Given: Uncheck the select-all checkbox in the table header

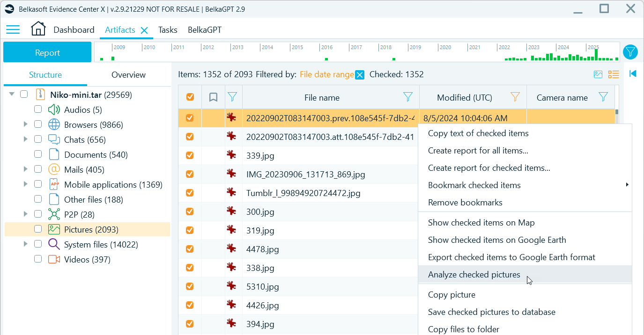Looking at the screenshot, I should (189, 96).
